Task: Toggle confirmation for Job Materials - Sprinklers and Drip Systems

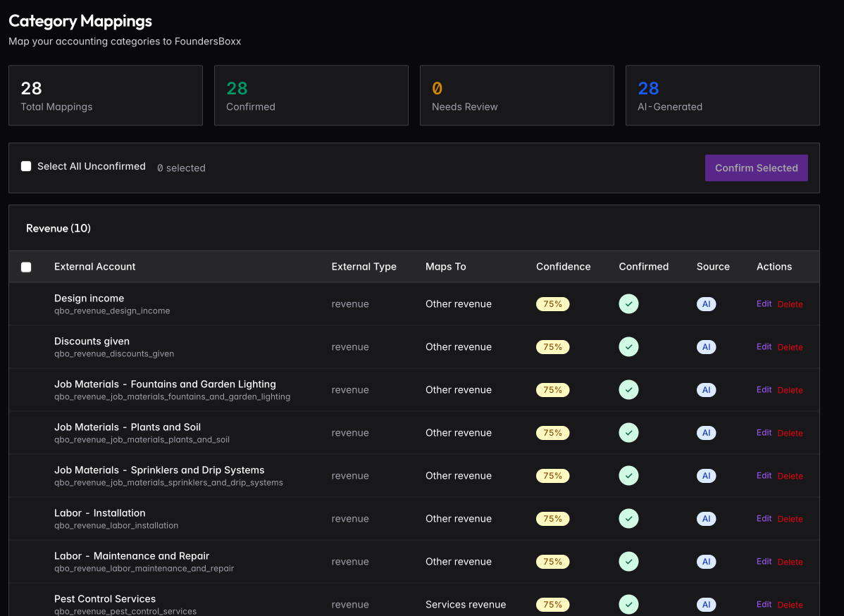Action: click(x=628, y=475)
